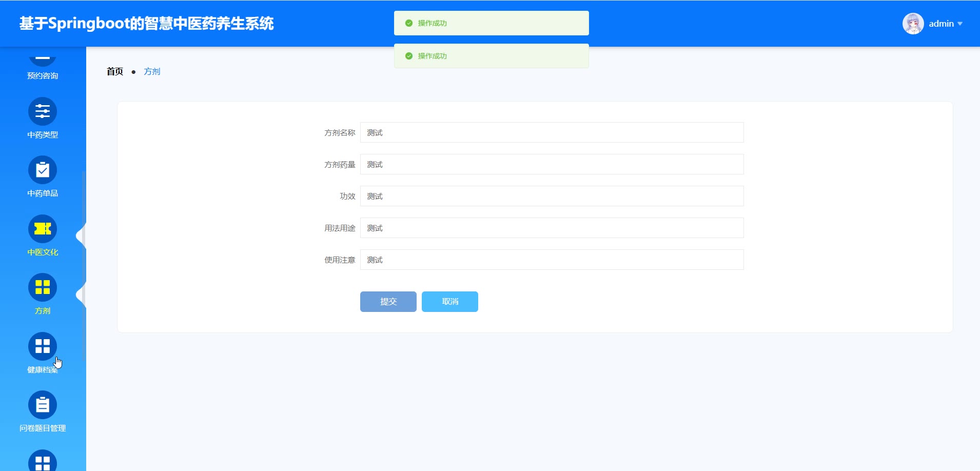Go to 首页 breadcrumb link
The height and width of the screenshot is (471, 980).
tap(115, 71)
